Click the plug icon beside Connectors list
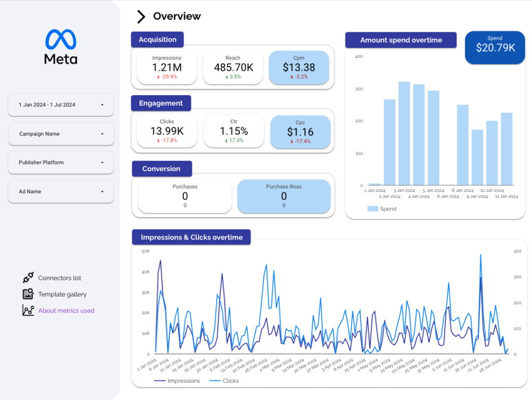The width and height of the screenshot is (532, 400). pos(28,278)
